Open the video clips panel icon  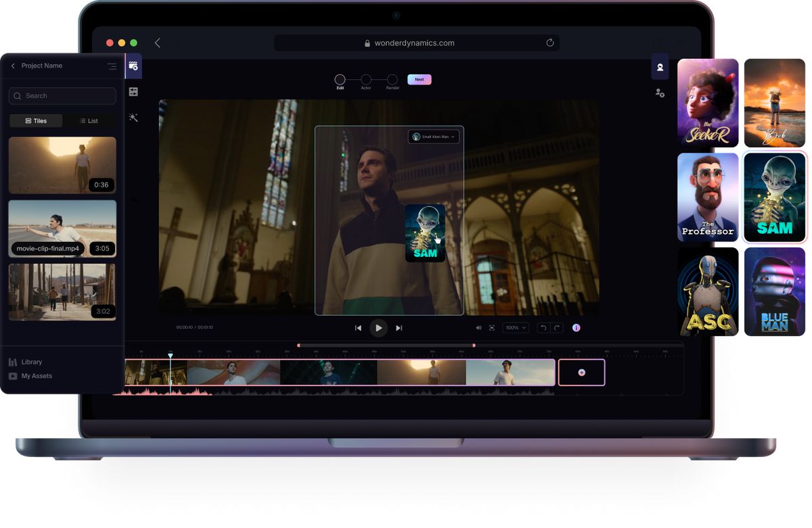click(133, 66)
